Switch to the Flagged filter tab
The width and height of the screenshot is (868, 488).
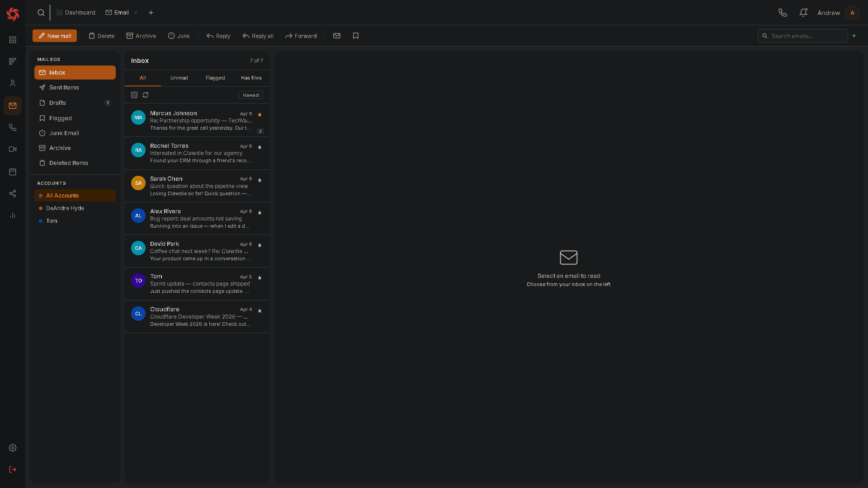click(215, 78)
